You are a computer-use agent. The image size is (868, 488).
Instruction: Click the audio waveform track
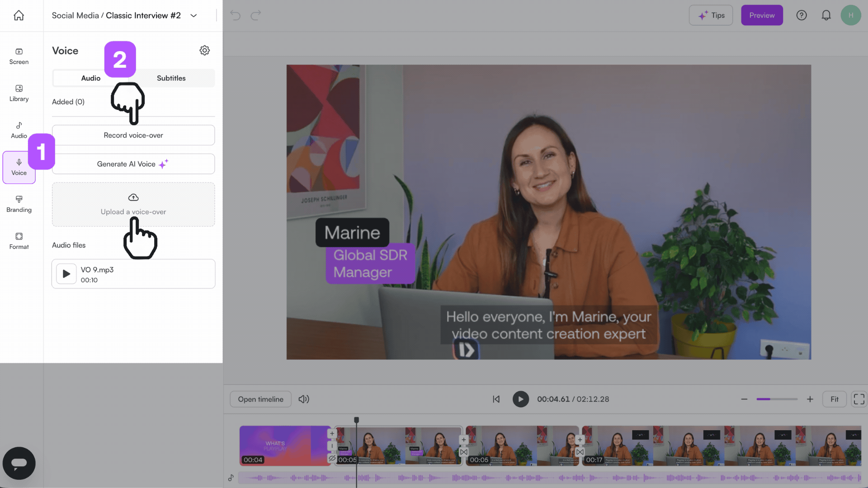[550, 478]
